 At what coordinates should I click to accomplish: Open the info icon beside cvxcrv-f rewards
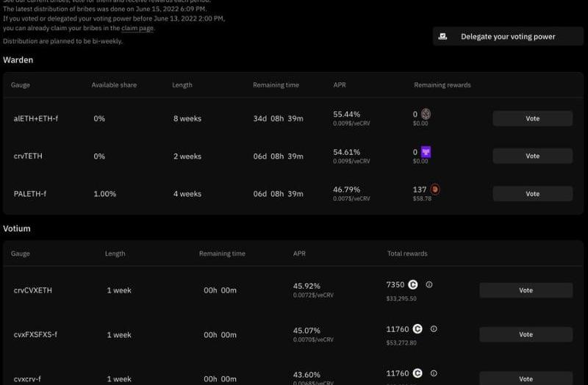434,374
